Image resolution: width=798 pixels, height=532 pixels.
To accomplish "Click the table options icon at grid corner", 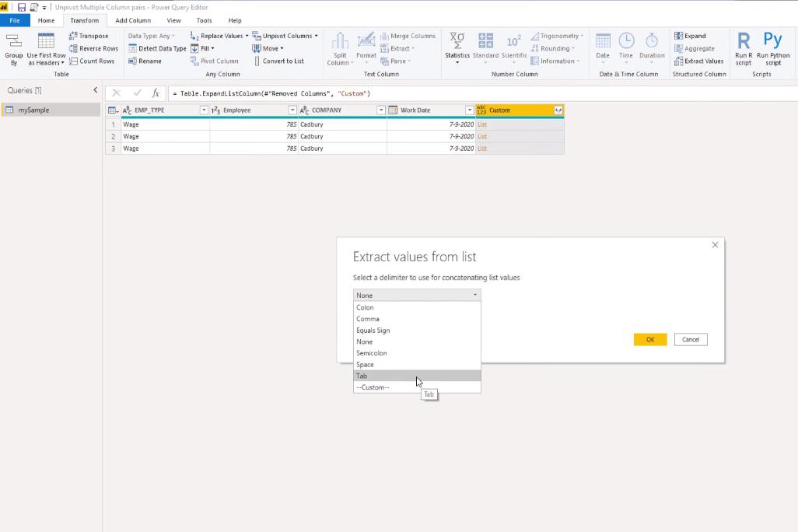I will click(x=113, y=110).
